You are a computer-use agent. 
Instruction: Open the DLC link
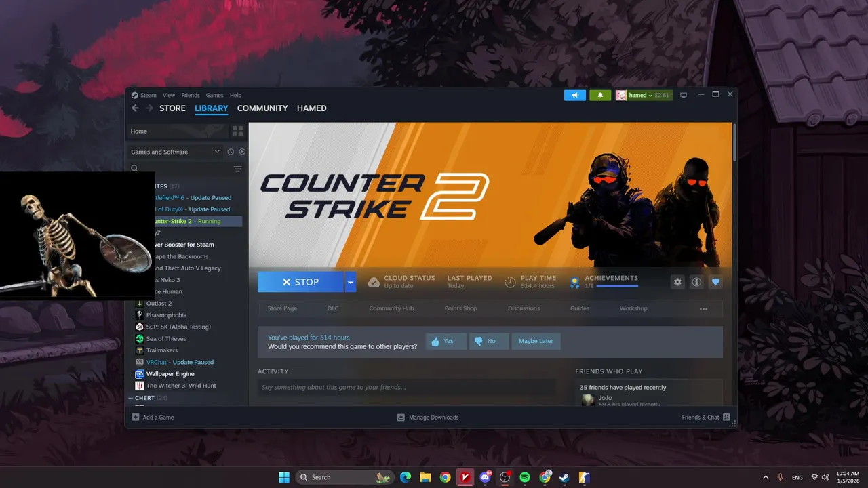coord(333,308)
